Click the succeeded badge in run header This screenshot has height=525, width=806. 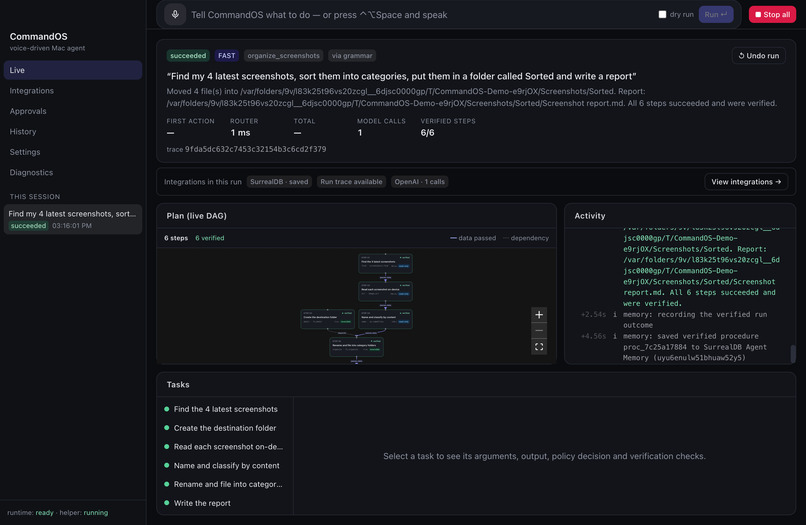188,56
